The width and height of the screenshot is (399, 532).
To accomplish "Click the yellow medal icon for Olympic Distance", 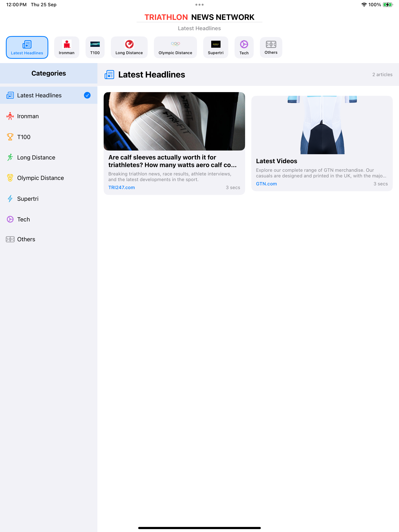I will click(x=10, y=178).
